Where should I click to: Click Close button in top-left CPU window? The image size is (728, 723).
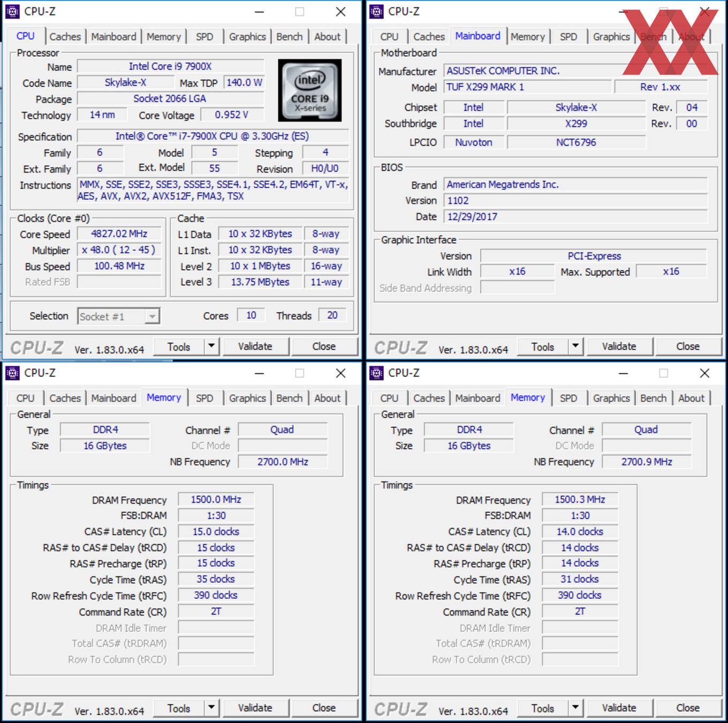click(324, 347)
